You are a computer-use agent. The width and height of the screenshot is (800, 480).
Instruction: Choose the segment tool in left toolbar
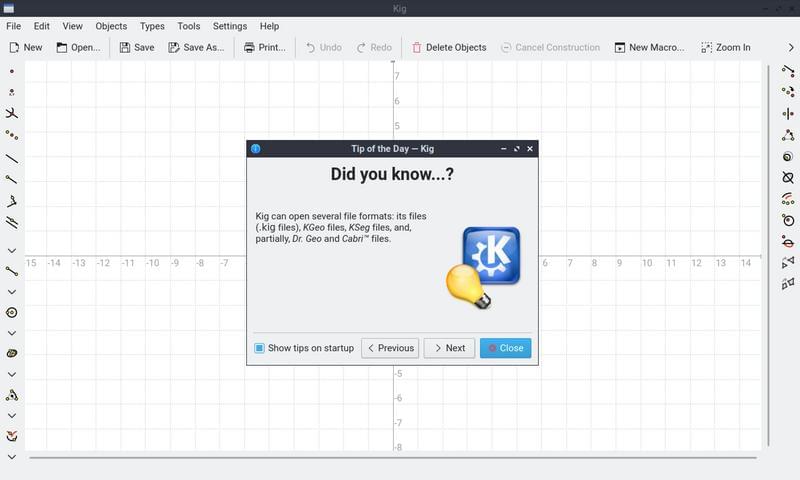point(12,271)
